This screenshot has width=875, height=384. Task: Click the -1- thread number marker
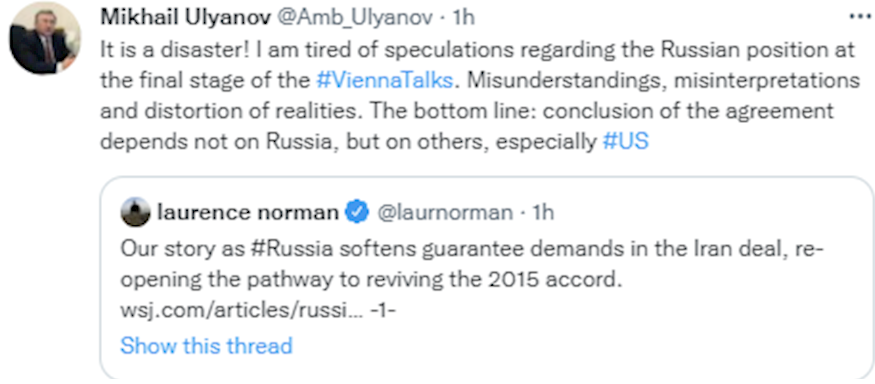[383, 311]
